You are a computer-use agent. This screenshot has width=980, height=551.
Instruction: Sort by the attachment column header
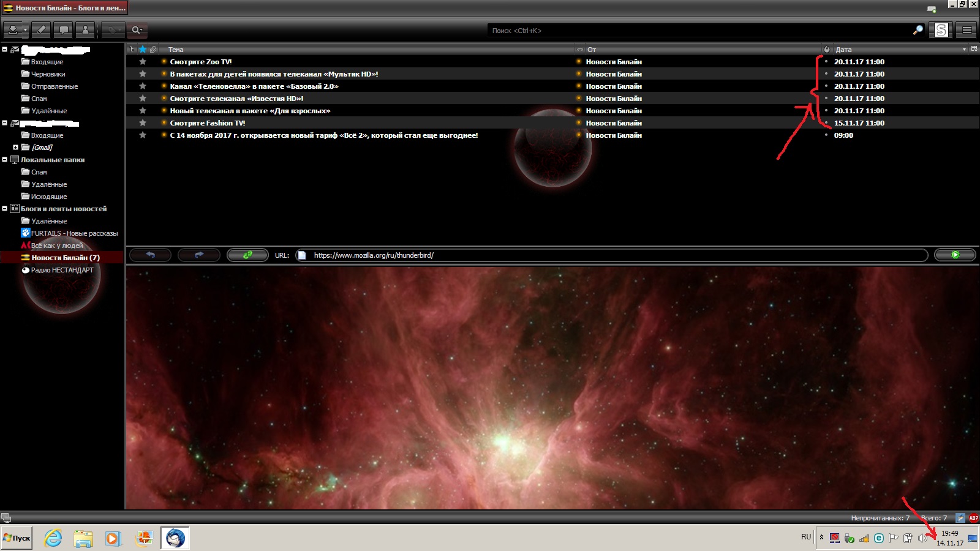(x=153, y=49)
